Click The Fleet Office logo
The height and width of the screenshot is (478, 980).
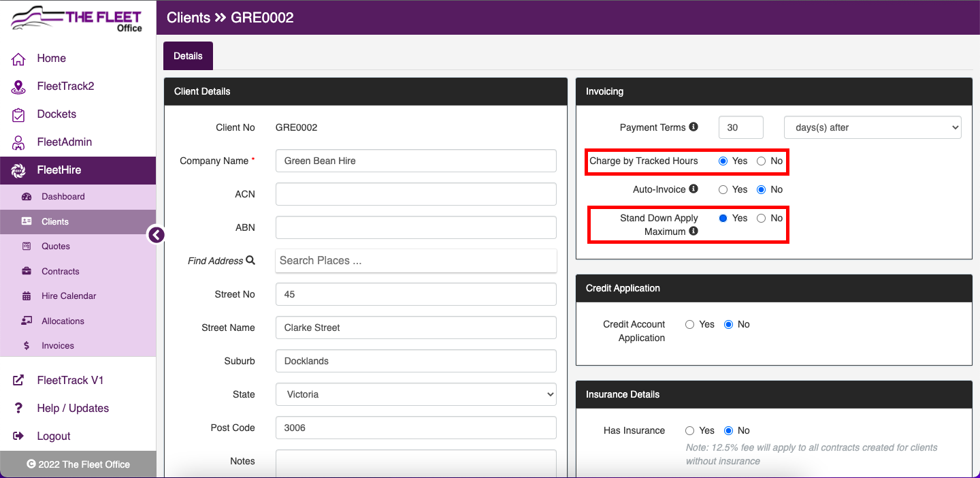[x=77, y=20]
